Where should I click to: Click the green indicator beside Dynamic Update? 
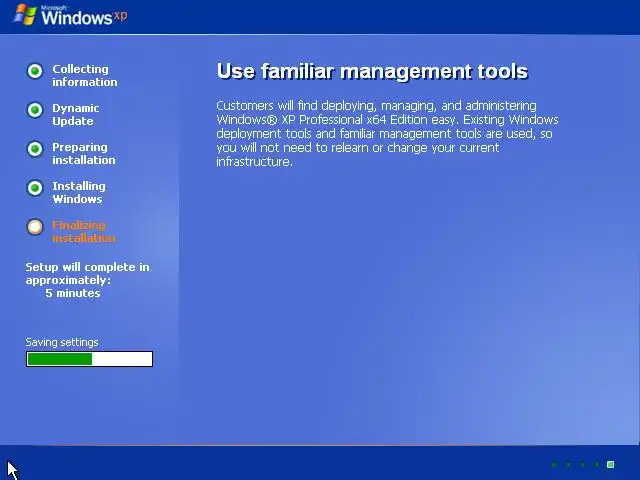(x=35, y=110)
